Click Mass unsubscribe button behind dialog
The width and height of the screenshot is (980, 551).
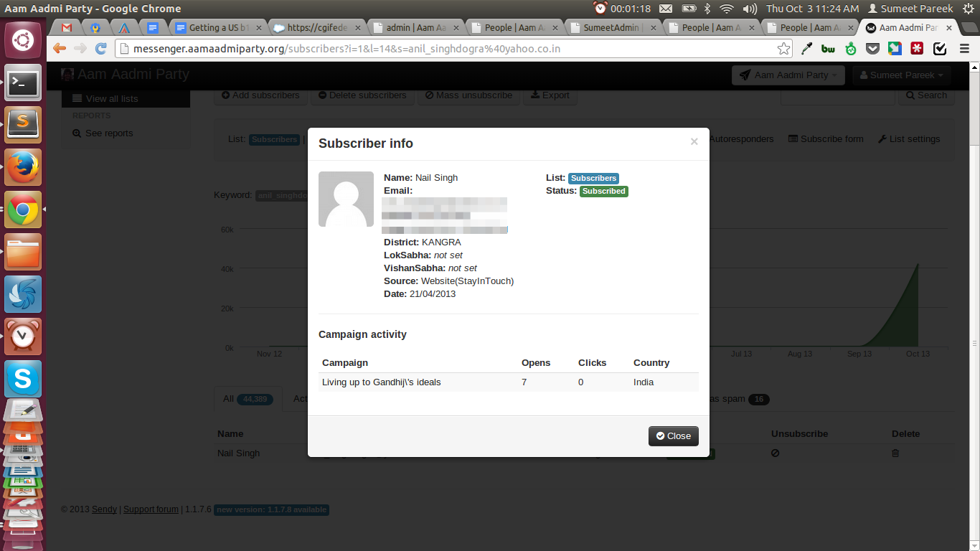pos(468,95)
